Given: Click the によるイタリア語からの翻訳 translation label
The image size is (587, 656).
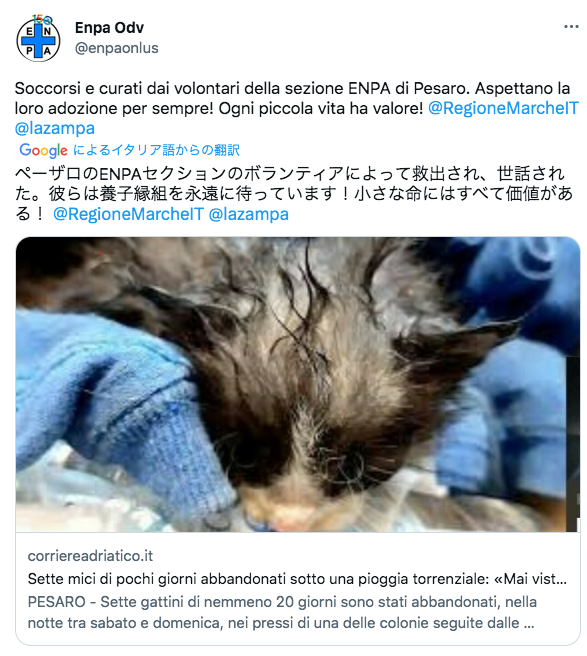Looking at the screenshot, I should [156, 150].
